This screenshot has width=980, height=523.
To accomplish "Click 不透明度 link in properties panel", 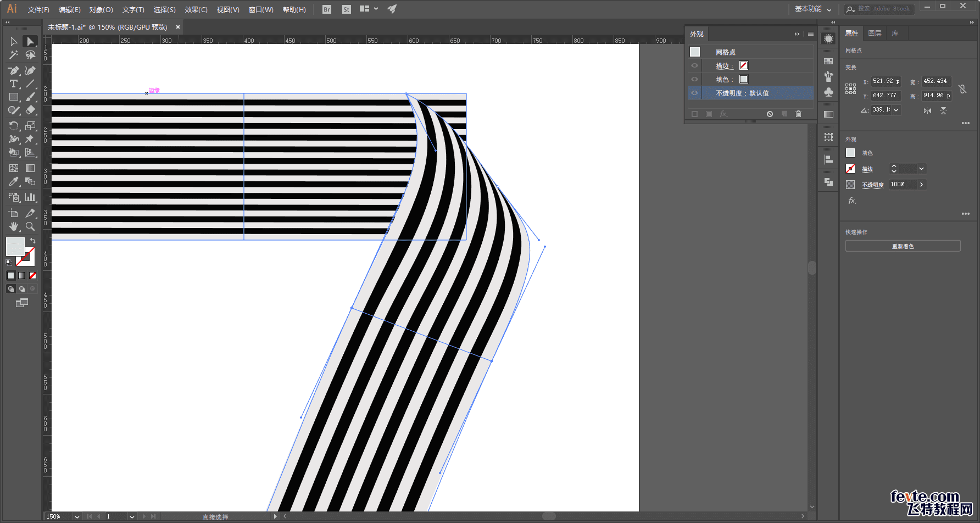I will tap(872, 185).
